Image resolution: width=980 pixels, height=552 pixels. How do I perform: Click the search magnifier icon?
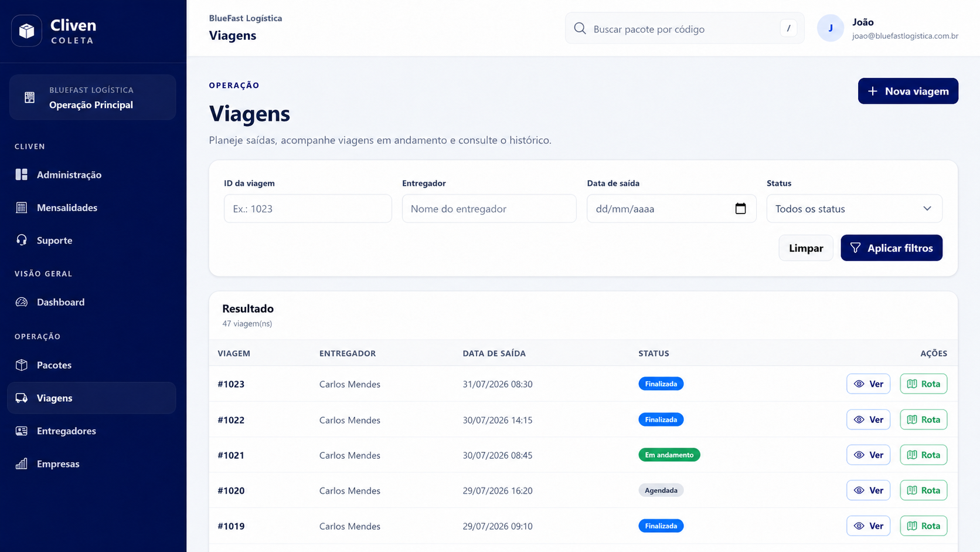(x=580, y=28)
